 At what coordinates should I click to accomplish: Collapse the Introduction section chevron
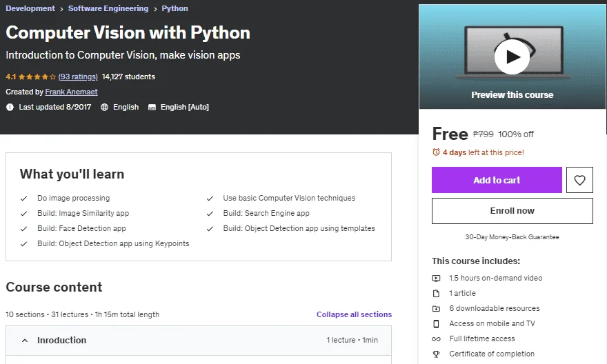point(25,341)
